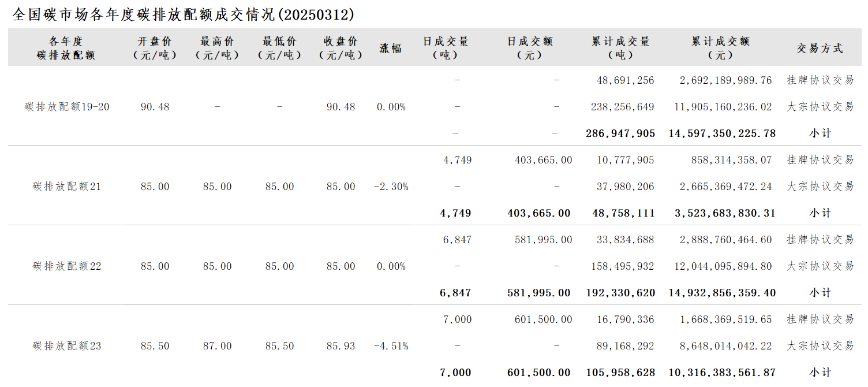Click the 累计成交额 column header
This screenshot has height=387, width=868.
coord(721,48)
